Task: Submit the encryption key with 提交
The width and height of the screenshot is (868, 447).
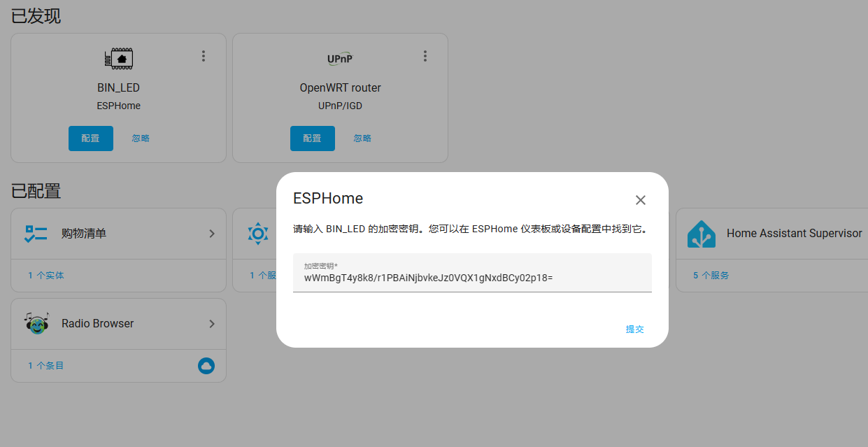Action: click(634, 329)
